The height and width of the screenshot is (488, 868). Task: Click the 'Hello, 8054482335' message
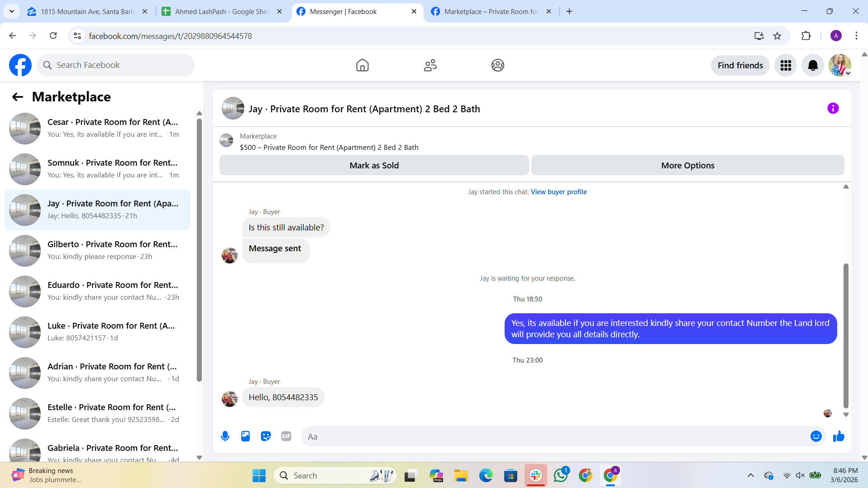(x=283, y=397)
